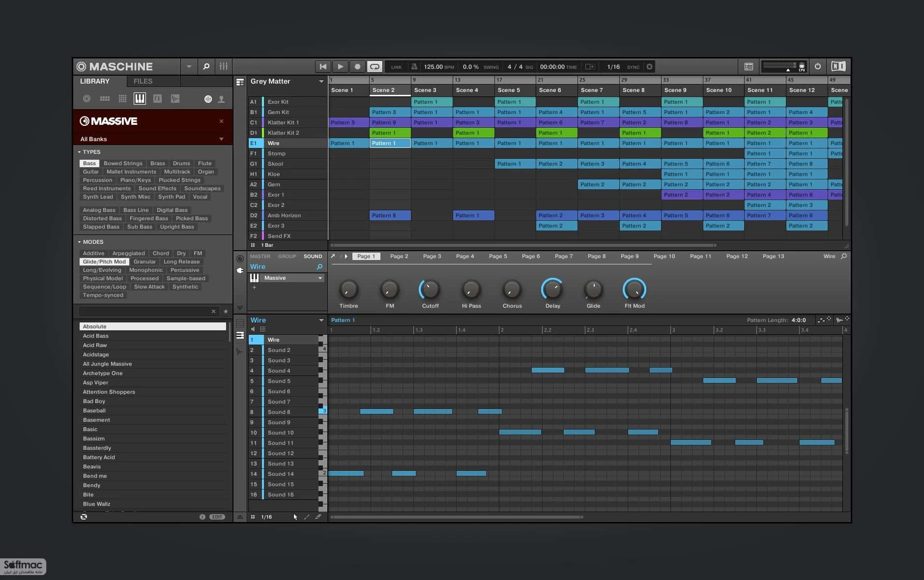924x580 pixels.
Task: Click the favorites star next to the search field
Action: tap(226, 311)
